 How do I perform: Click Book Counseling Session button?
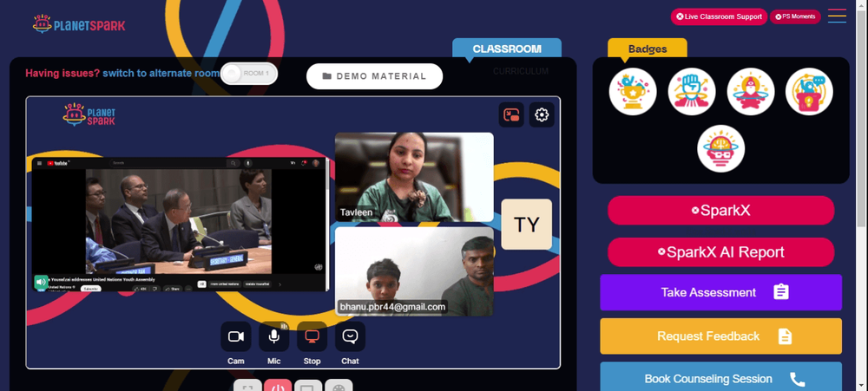[720, 377]
